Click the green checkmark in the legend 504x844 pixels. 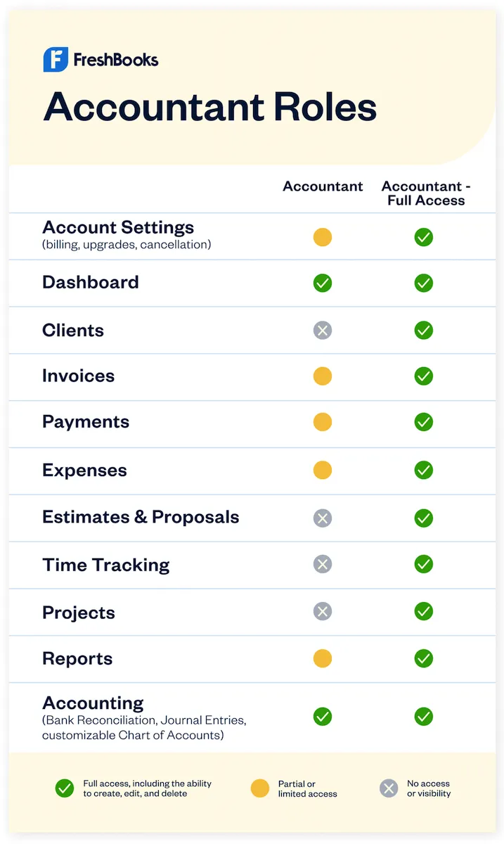[65, 788]
